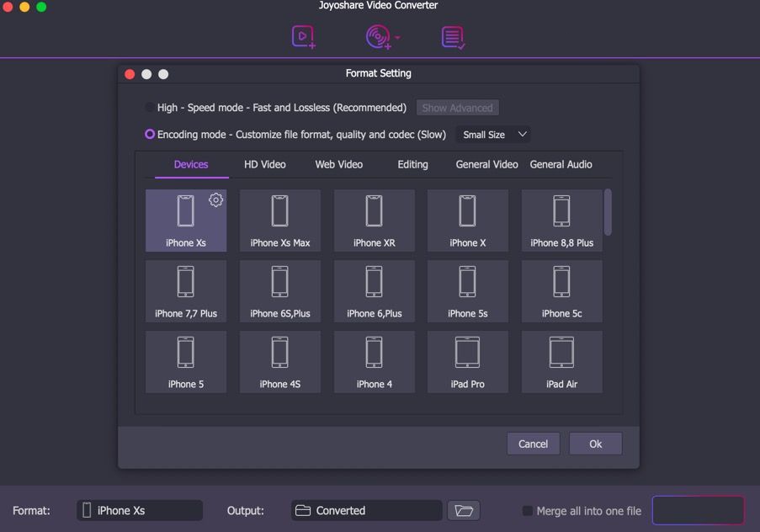760x532 pixels.
Task: Select the iPhone 7,7 Plus preset
Action: coord(186,291)
